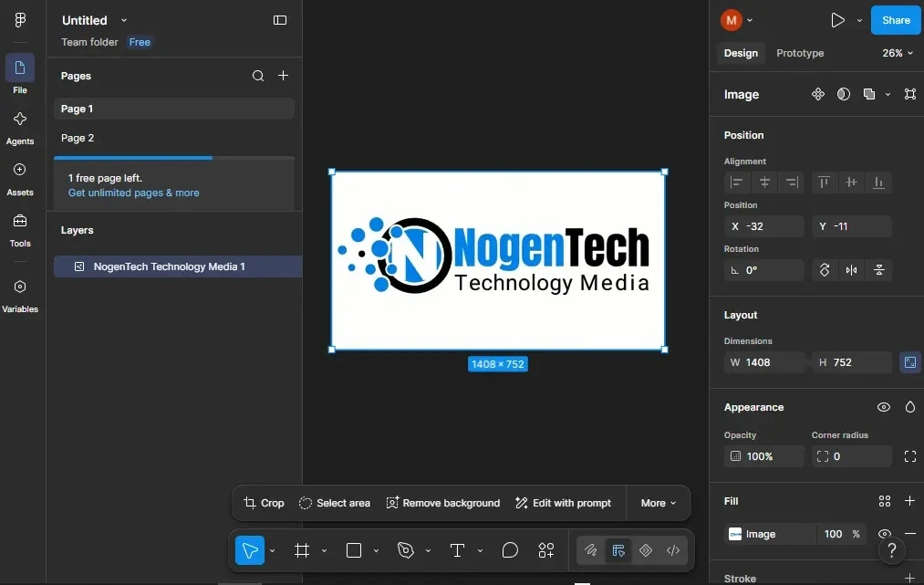This screenshot has width=924, height=585.
Task: Select the Pen tool in toolbar
Action: point(405,550)
